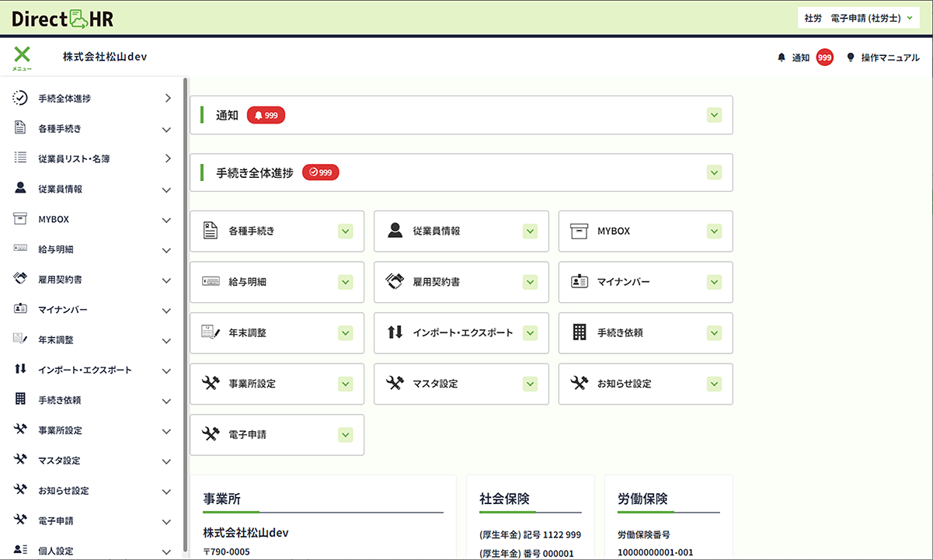Click the vertical scrollbar on the sidebar
The image size is (933, 560).
(x=185, y=233)
